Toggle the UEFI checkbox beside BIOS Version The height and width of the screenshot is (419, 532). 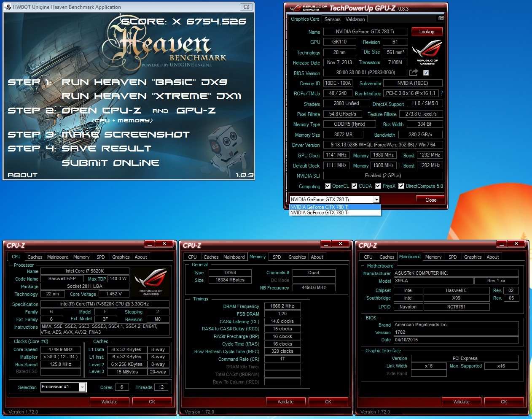[426, 73]
